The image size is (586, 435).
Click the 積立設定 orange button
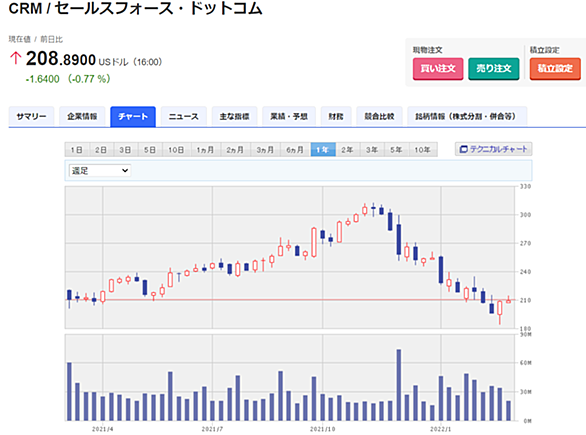tap(555, 69)
